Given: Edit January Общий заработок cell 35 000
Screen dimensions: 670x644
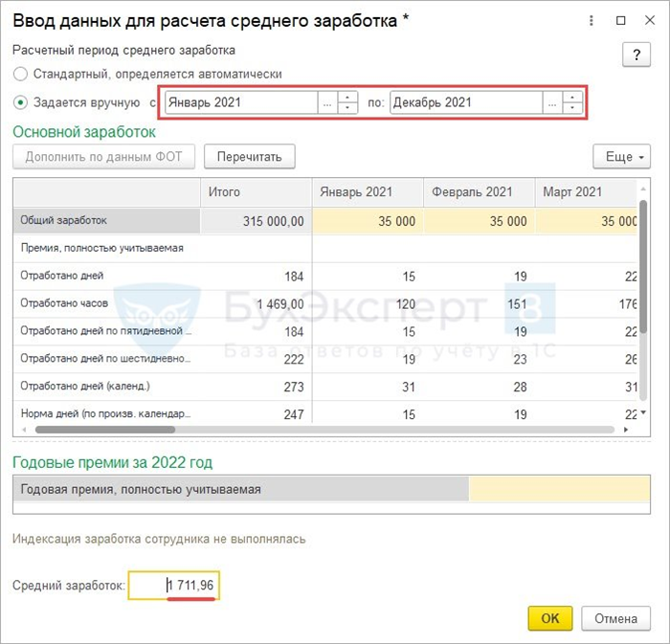Looking at the screenshot, I should (x=368, y=221).
